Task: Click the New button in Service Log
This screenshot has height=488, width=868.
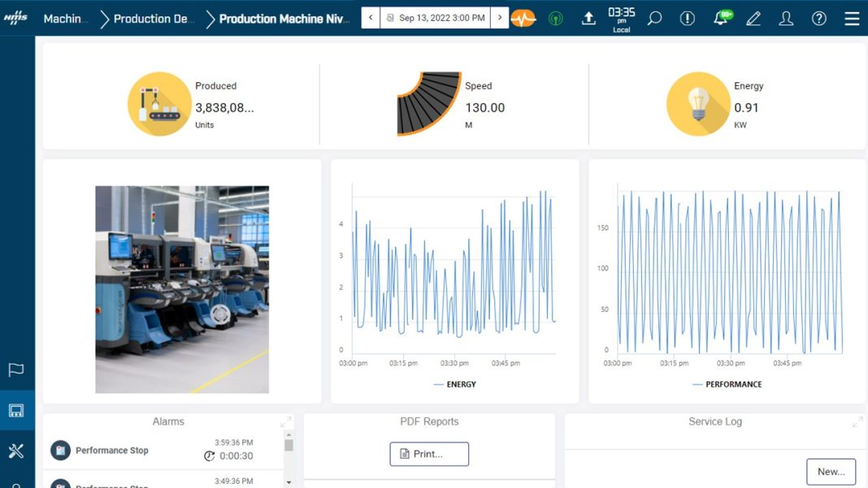Action: (831, 471)
